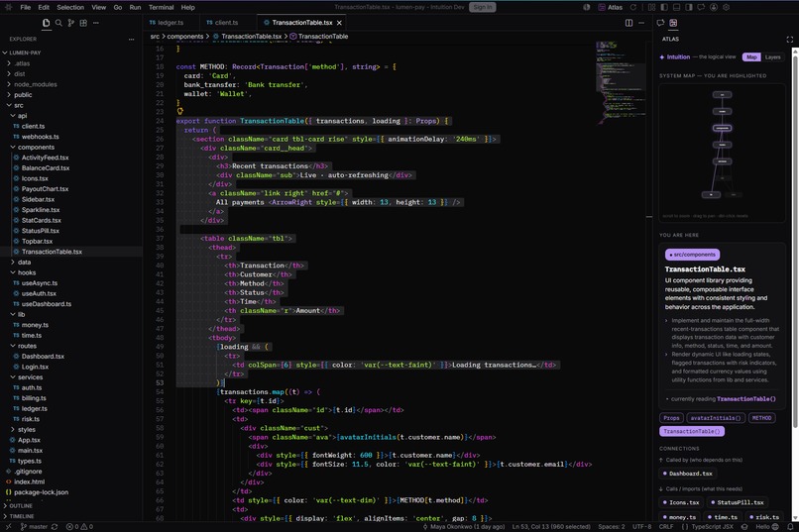Click the code minimap
Image resolution: width=799 pixels, height=532 pixels.
[621, 83]
